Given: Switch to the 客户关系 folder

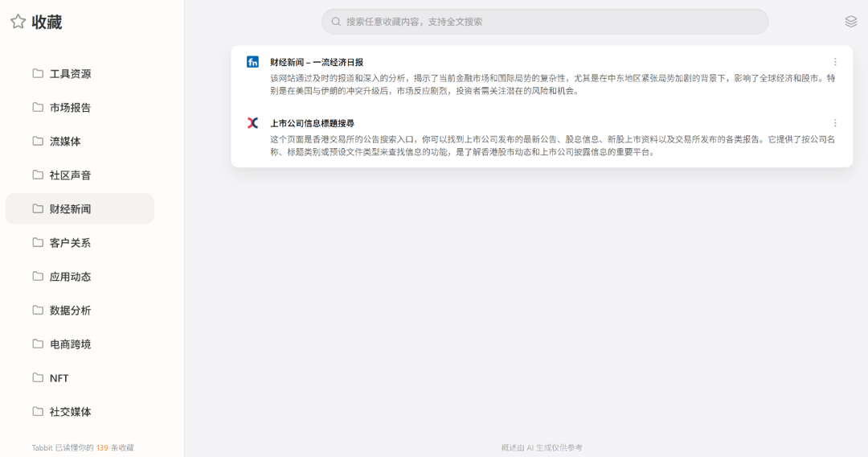Looking at the screenshot, I should pyautogui.click(x=70, y=243).
